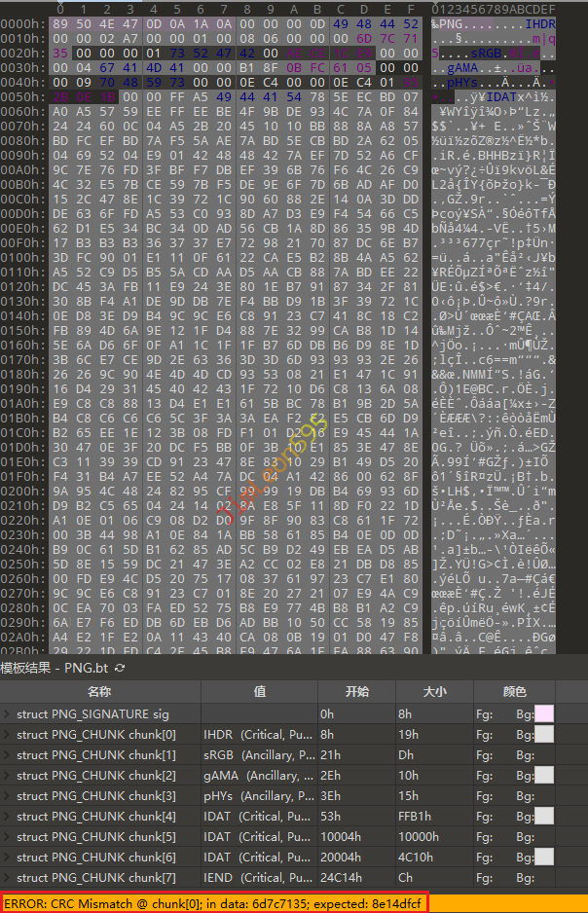Expand struct PNG_SIGNATURE sig row
The width and height of the screenshot is (588, 913).
click(8, 714)
